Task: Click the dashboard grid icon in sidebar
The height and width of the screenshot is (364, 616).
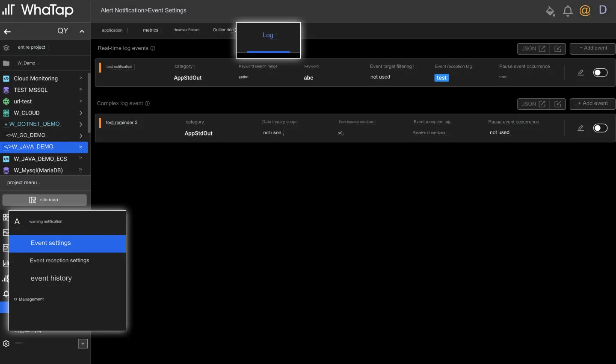Action: pos(6,217)
